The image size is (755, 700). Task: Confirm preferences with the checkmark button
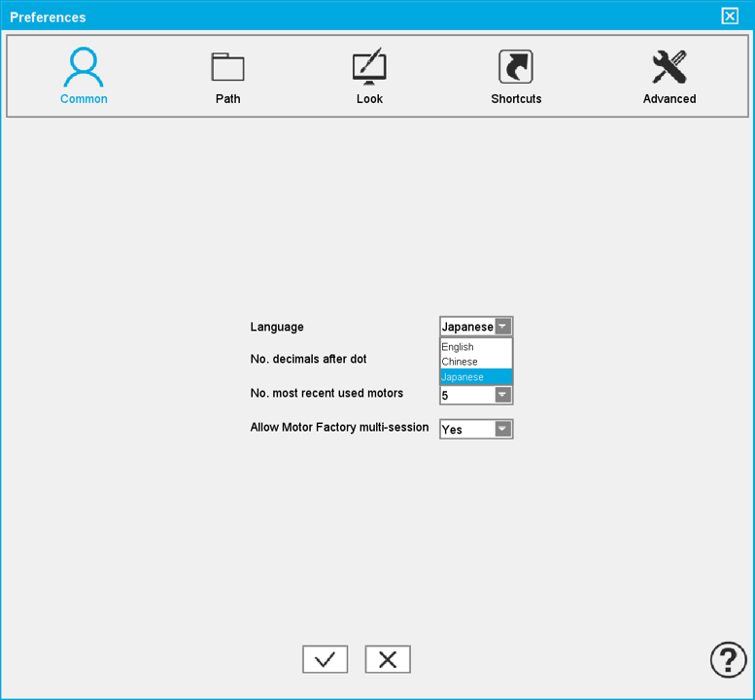[x=325, y=659]
